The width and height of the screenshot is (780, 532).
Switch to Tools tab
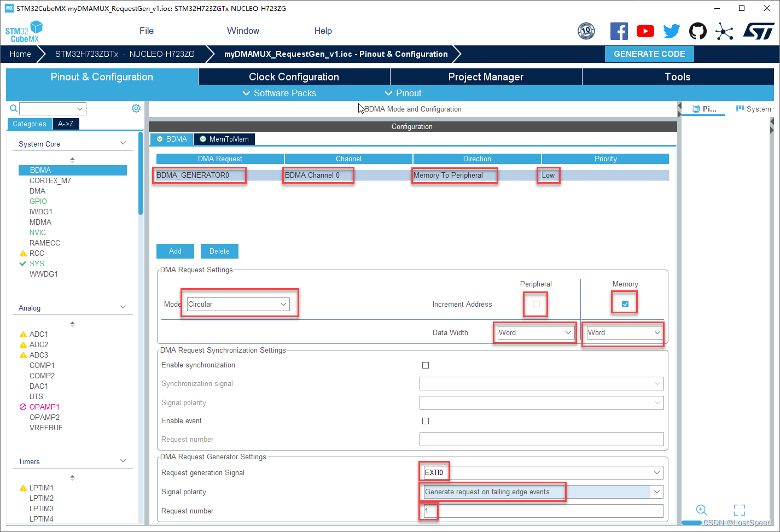[x=678, y=77]
